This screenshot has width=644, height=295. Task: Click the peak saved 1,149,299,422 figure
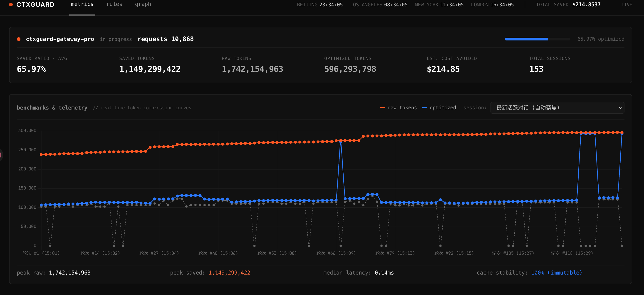click(x=229, y=273)
